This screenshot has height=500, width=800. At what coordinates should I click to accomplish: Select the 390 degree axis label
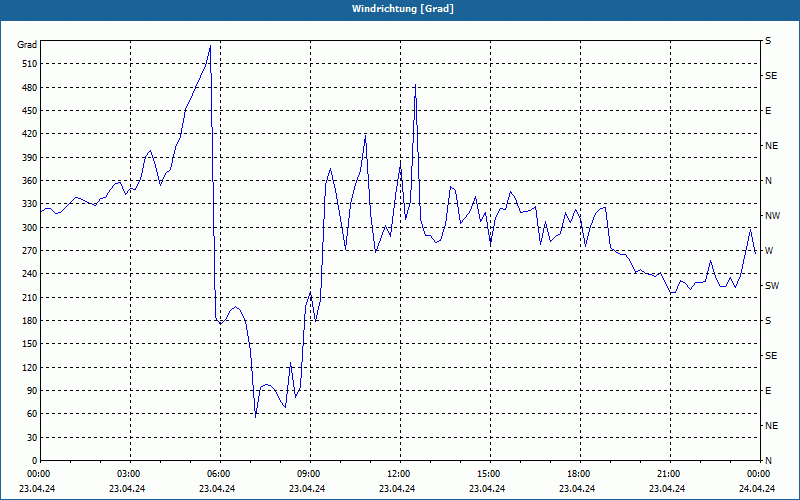30,158
